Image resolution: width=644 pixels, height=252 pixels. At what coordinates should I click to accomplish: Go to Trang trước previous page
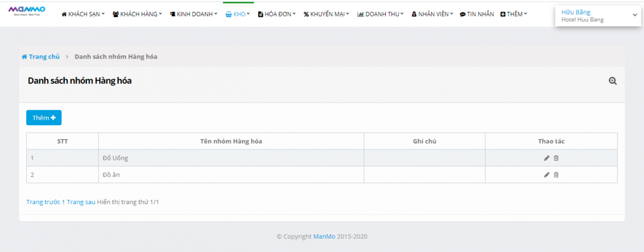pos(43,202)
